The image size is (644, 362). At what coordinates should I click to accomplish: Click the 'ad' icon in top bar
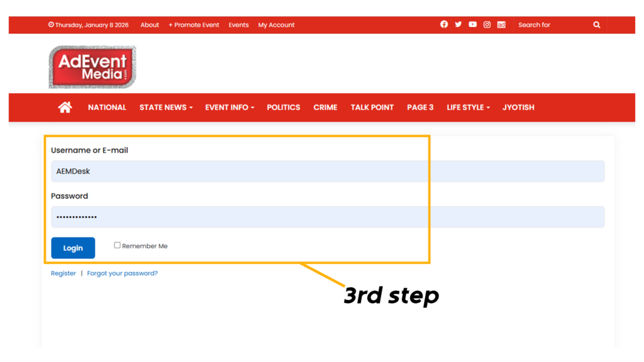click(501, 25)
